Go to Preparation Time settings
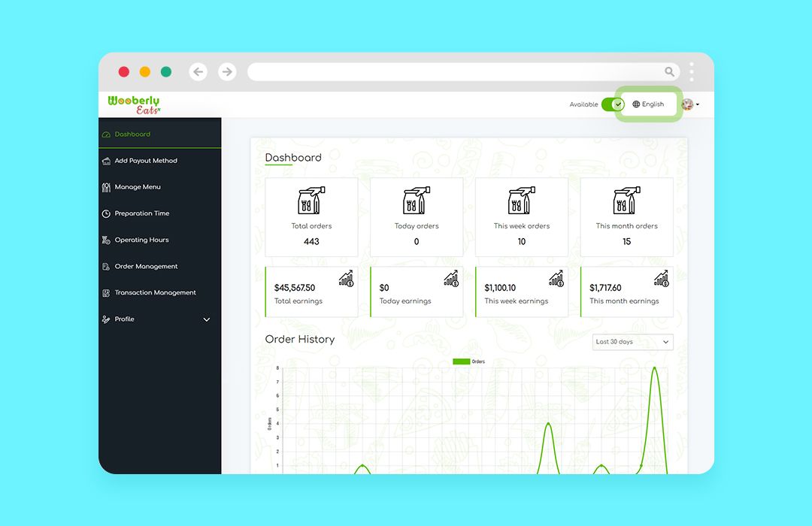 coord(160,213)
